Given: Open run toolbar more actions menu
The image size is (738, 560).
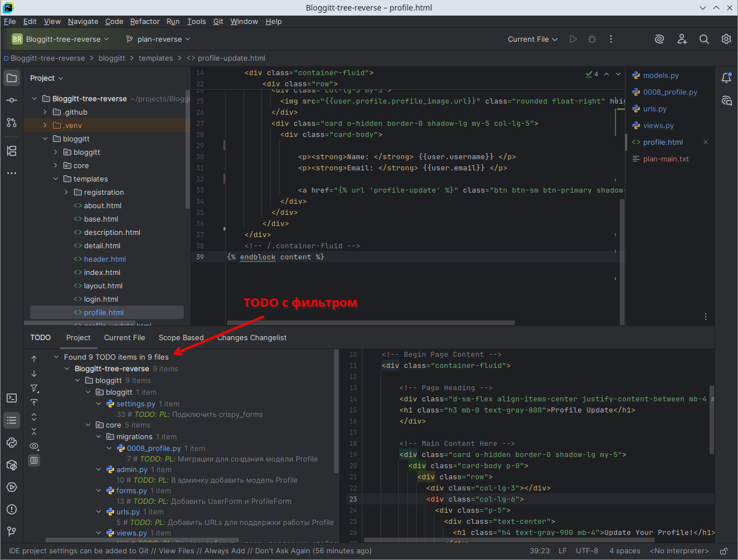Looking at the screenshot, I should 611,39.
